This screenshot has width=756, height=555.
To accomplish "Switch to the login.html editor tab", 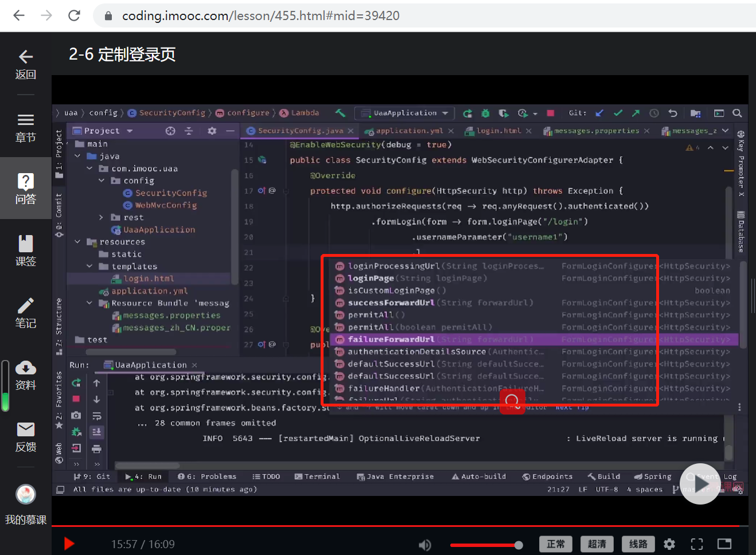I will (498, 131).
